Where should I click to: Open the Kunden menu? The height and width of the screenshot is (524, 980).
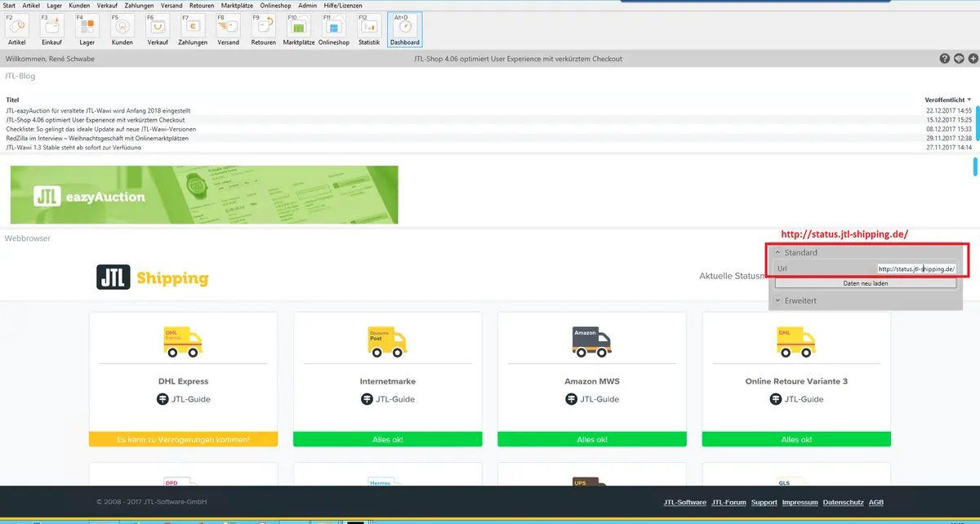pyautogui.click(x=79, y=5)
